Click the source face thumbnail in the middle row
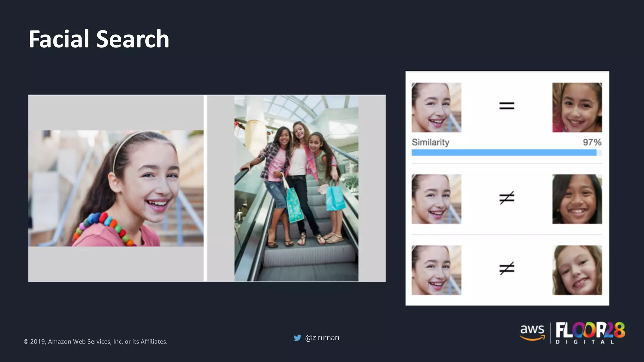 coord(436,199)
